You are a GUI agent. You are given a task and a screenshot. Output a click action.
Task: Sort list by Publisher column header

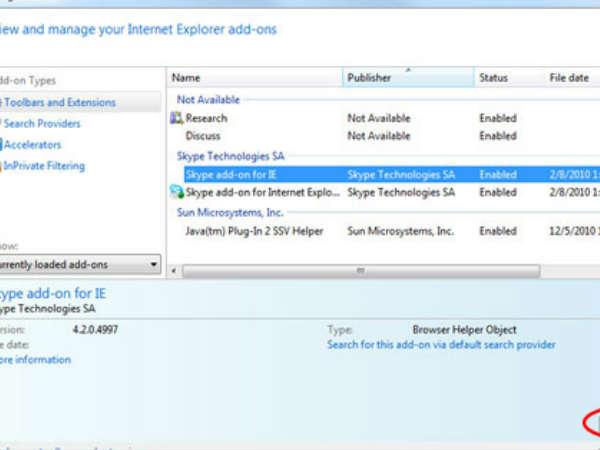(x=408, y=78)
